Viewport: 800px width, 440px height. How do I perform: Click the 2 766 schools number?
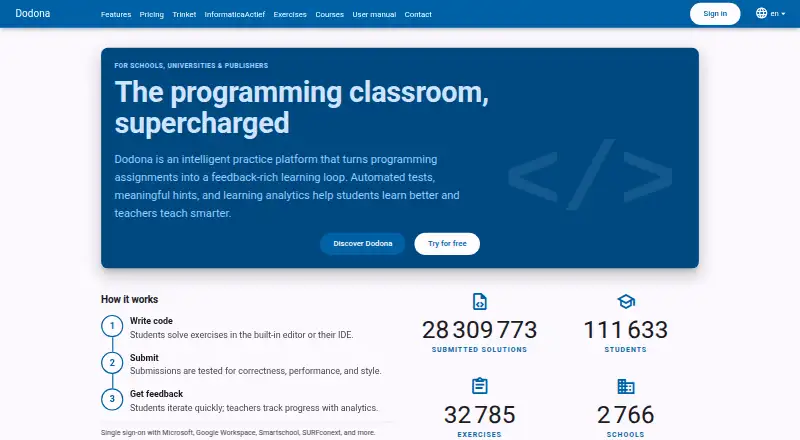point(626,414)
